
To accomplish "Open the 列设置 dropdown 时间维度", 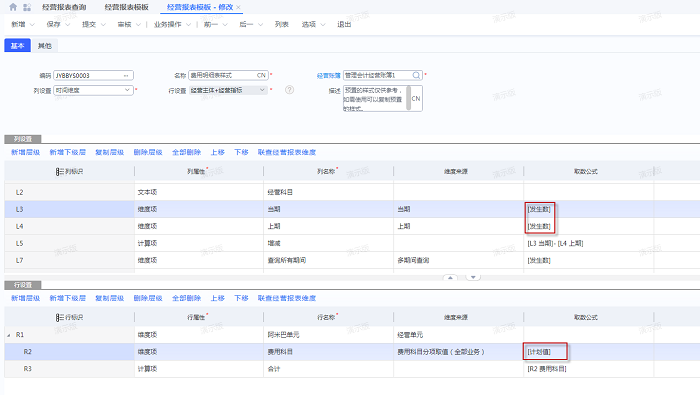I will pyautogui.click(x=93, y=90).
